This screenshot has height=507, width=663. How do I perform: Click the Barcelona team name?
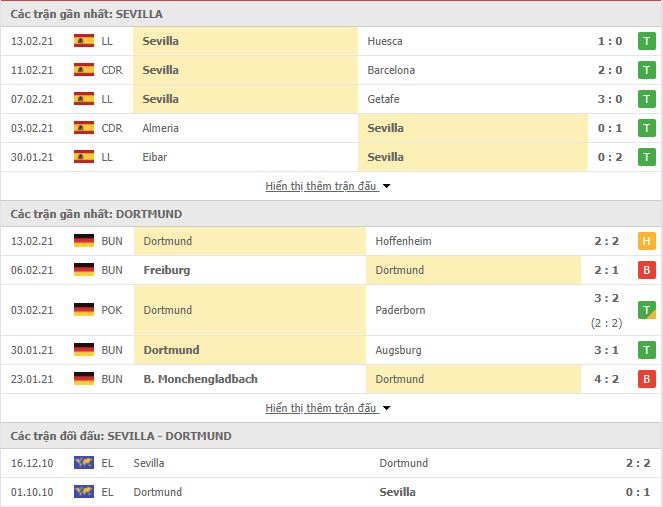[x=391, y=70]
